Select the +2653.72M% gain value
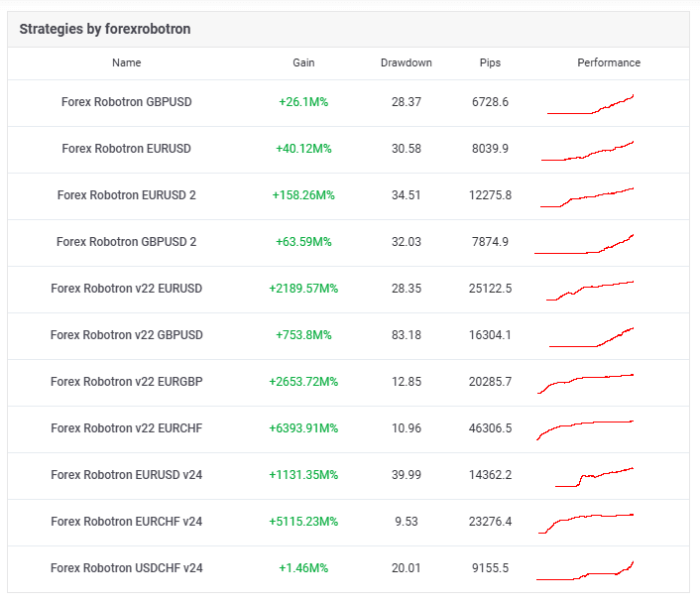The image size is (700, 603). click(303, 382)
